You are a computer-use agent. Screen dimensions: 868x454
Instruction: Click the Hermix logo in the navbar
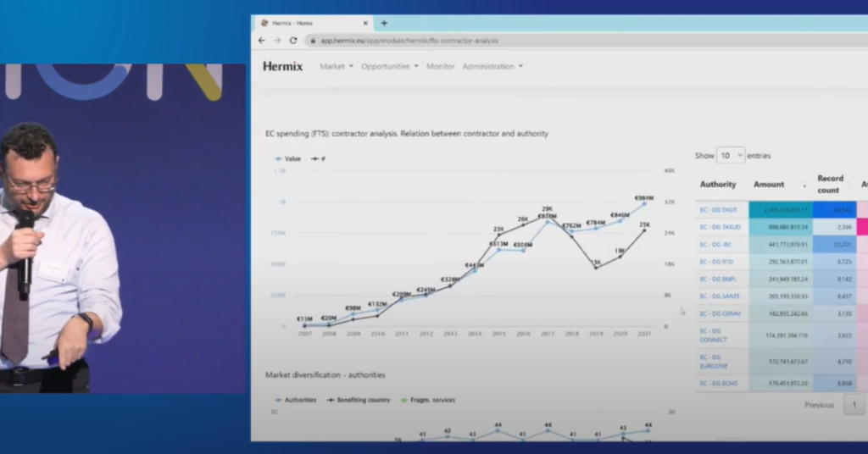[282, 66]
